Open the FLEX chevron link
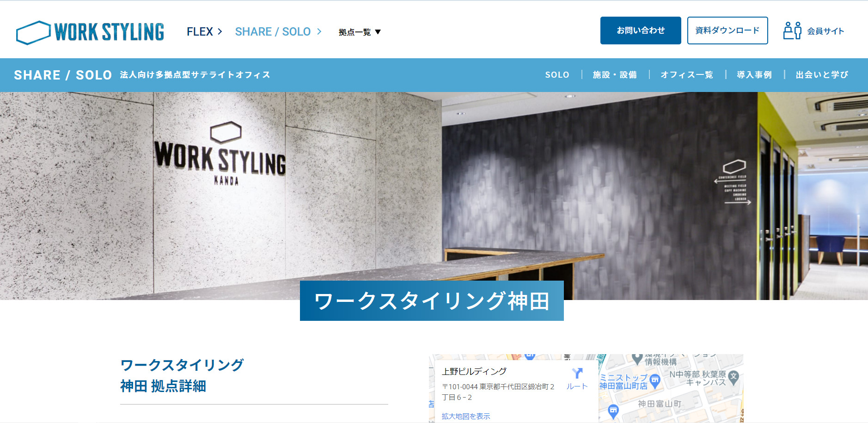 [x=204, y=31]
